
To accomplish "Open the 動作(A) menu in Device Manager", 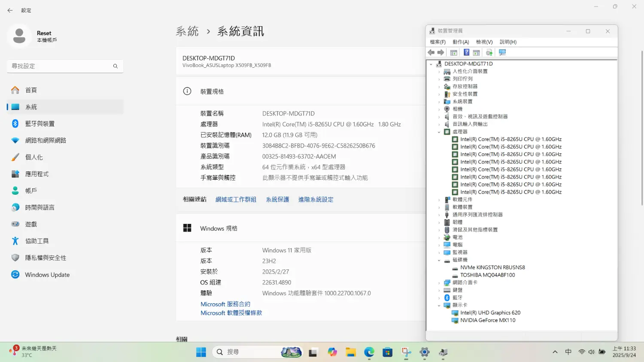I will pyautogui.click(x=460, y=42).
